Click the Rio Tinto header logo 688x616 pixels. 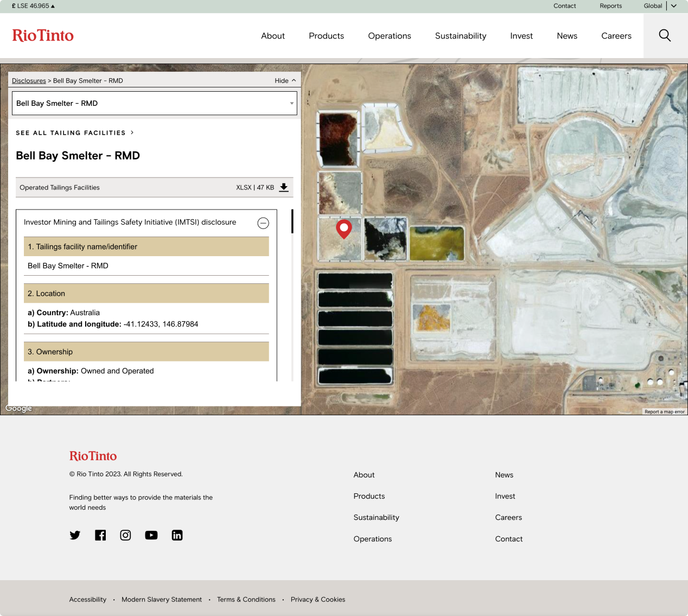(x=43, y=36)
